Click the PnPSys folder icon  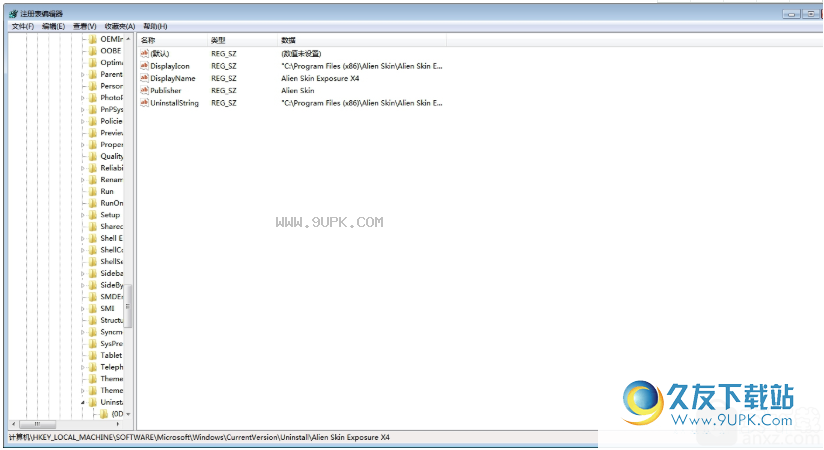93,109
